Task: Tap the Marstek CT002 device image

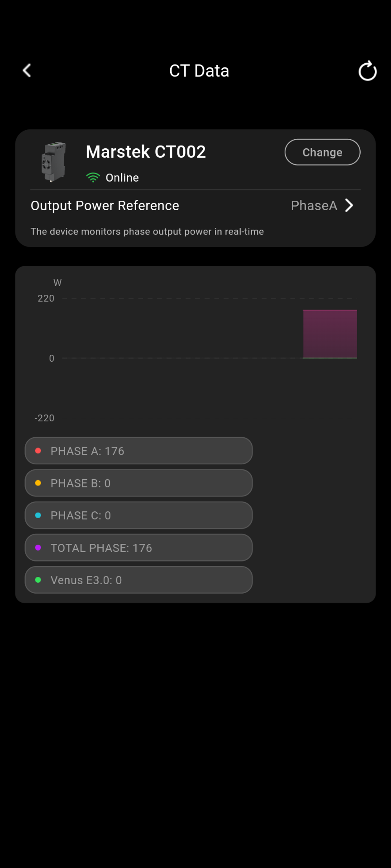Action: tap(54, 161)
